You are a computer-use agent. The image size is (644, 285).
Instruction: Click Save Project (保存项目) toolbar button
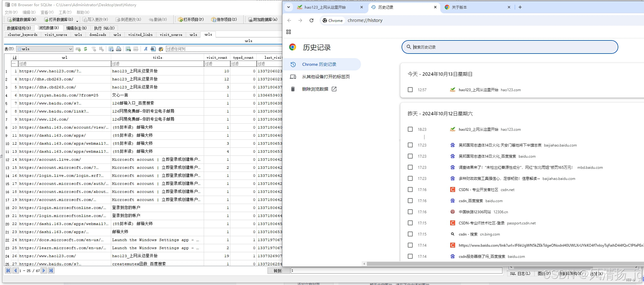(x=224, y=19)
